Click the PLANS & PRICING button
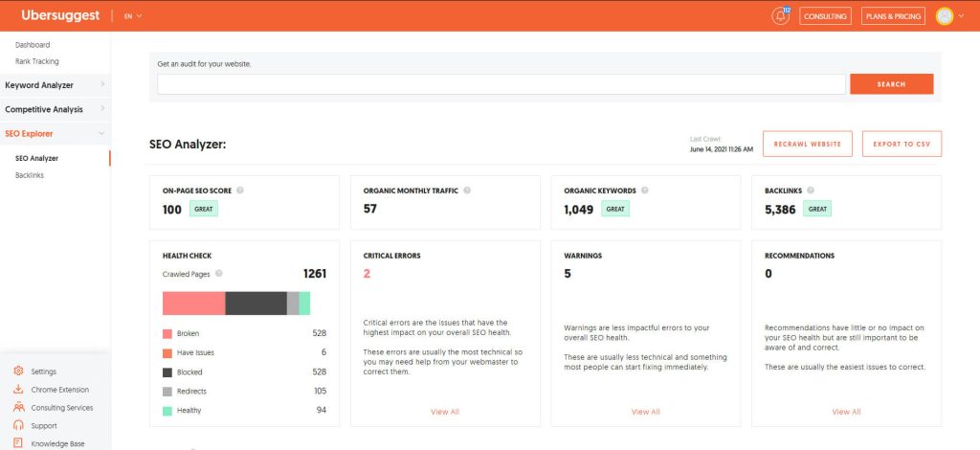This screenshot has height=450, width=980. (x=893, y=16)
